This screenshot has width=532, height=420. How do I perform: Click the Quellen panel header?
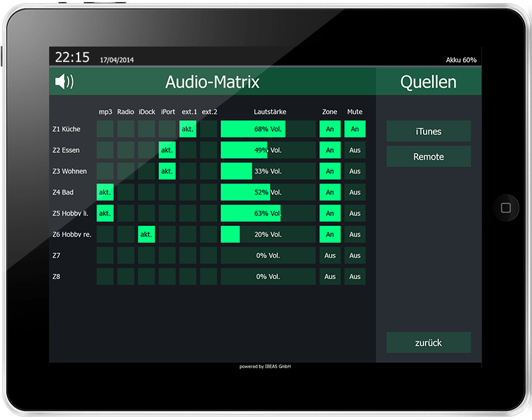(x=428, y=82)
